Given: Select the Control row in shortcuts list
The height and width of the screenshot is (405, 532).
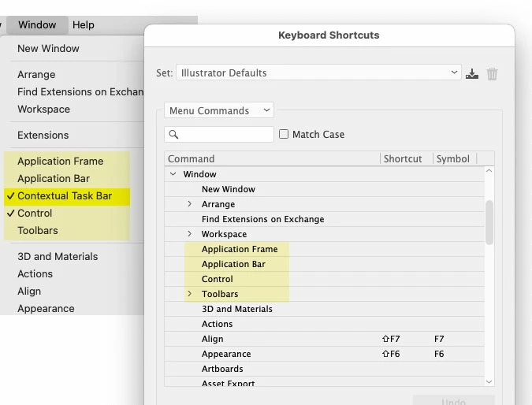Looking at the screenshot, I should tap(325, 279).
